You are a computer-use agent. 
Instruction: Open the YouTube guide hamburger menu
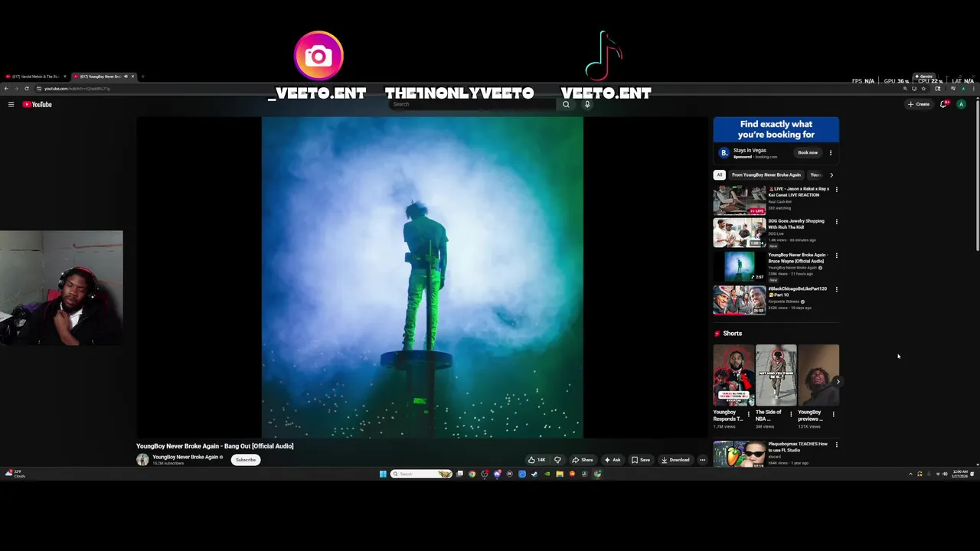(x=11, y=104)
